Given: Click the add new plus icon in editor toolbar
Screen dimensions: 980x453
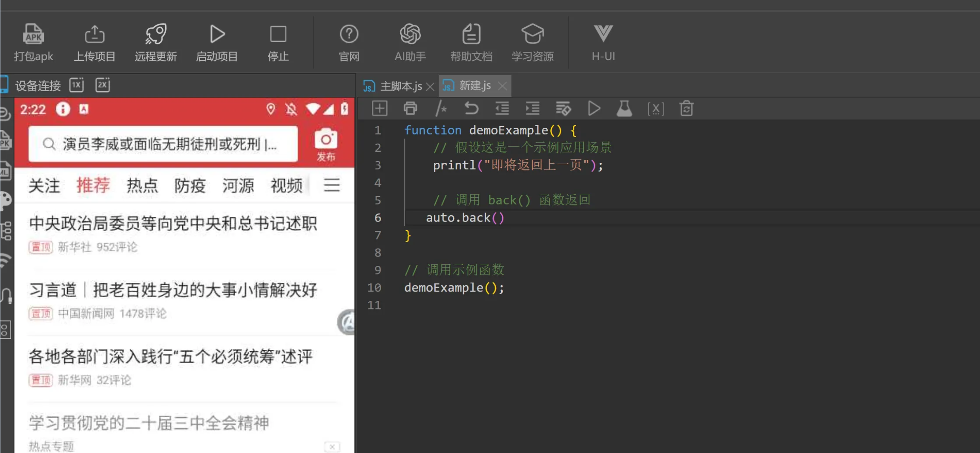Looking at the screenshot, I should (x=379, y=109).
